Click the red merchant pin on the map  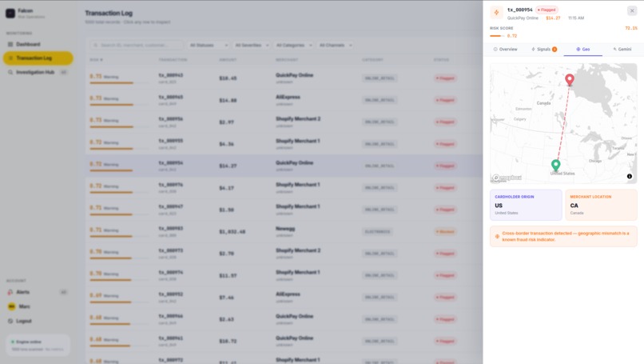pyautogui.click(x=569, y=79)
